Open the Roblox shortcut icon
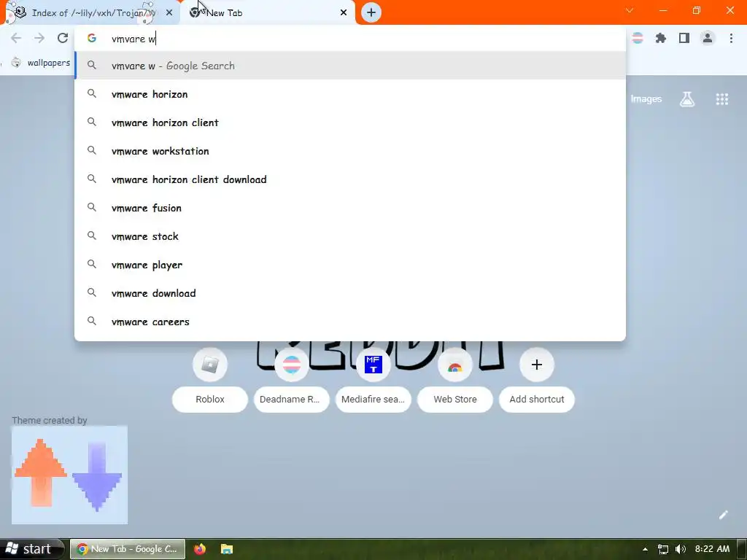This screenshot has height=560, width=747. pyautogui.click(x=210, y=365)
